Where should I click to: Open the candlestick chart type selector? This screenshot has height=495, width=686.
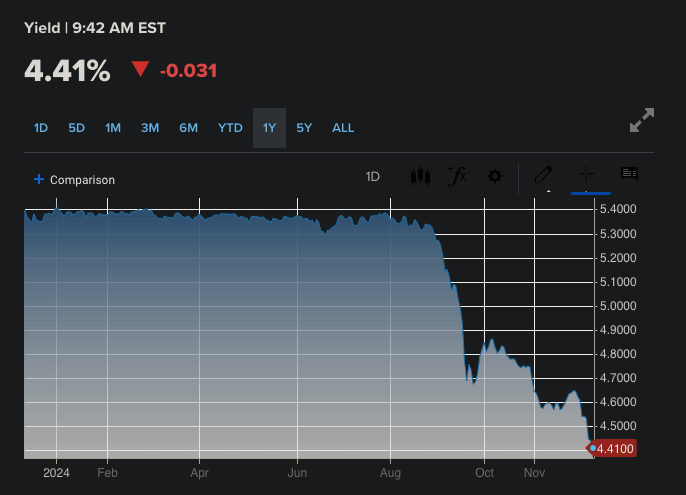click(420, 177)
